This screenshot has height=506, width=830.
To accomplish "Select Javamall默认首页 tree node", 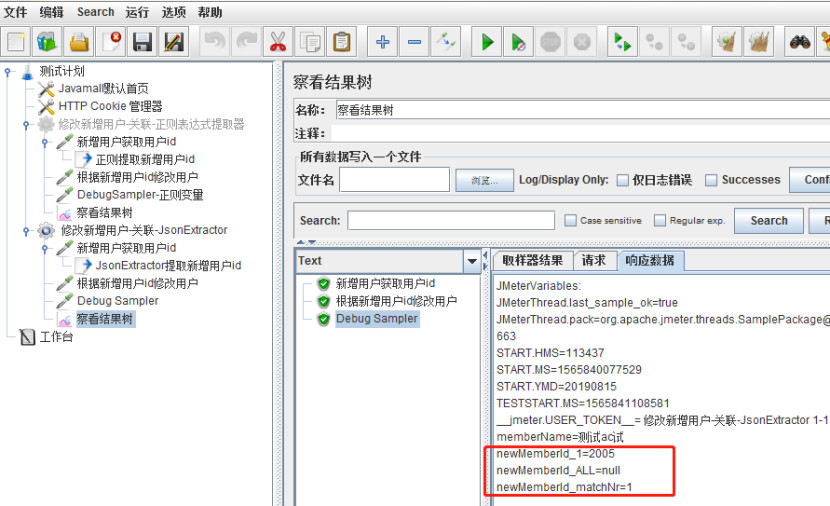I will coord(103,89).
